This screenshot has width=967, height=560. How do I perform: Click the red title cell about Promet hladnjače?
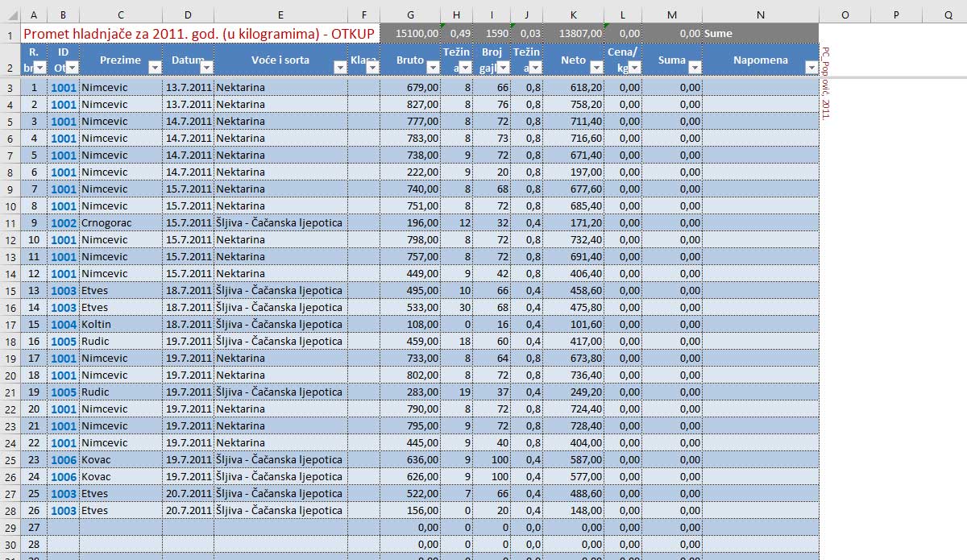(199, 34)
